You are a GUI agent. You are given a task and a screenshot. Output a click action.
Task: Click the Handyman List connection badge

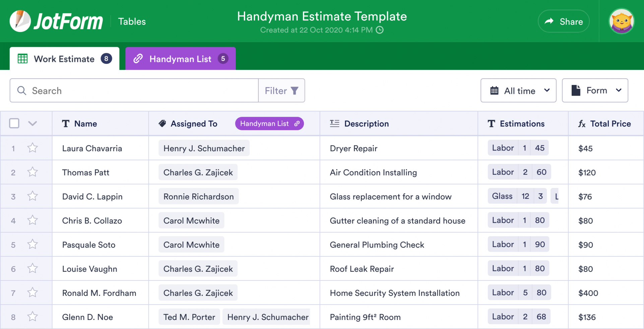coord(269,124)
